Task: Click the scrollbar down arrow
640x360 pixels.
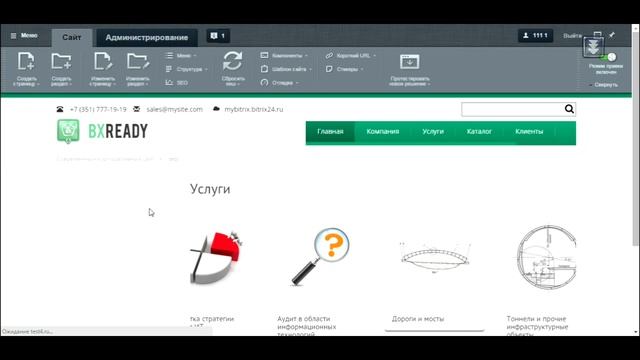Action: pyautogui.click(x=636, y=333)
